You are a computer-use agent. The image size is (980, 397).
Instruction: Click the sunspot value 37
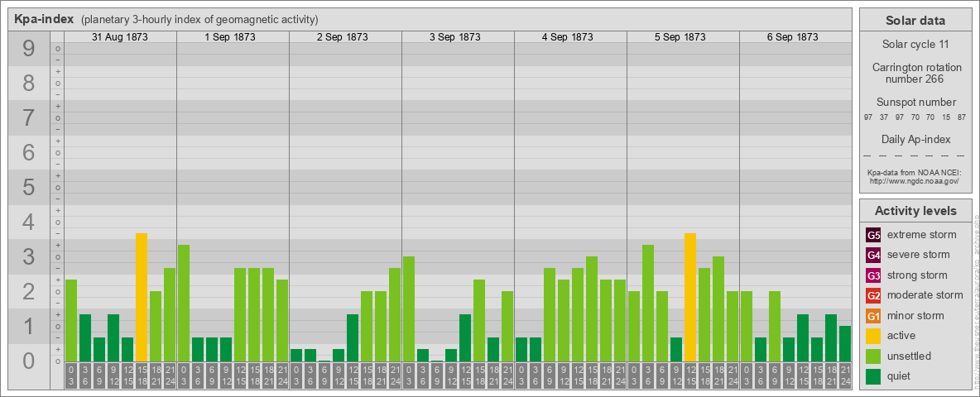884,117
